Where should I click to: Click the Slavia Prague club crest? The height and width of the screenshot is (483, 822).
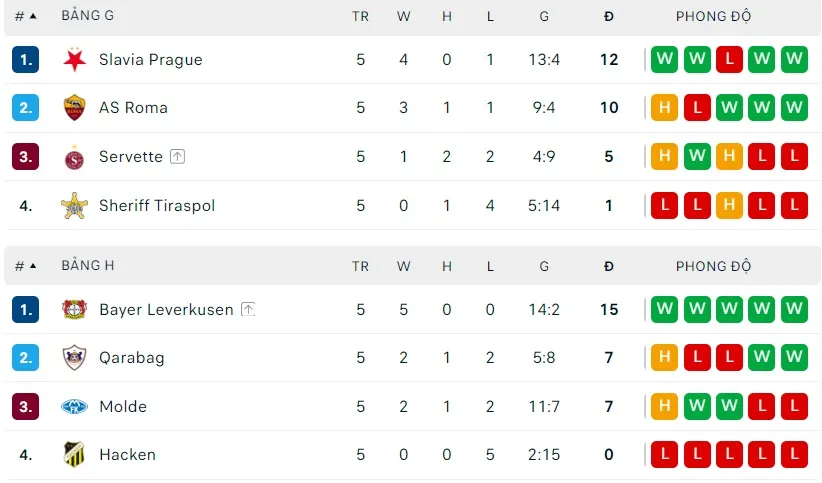(x=74, y=60)
